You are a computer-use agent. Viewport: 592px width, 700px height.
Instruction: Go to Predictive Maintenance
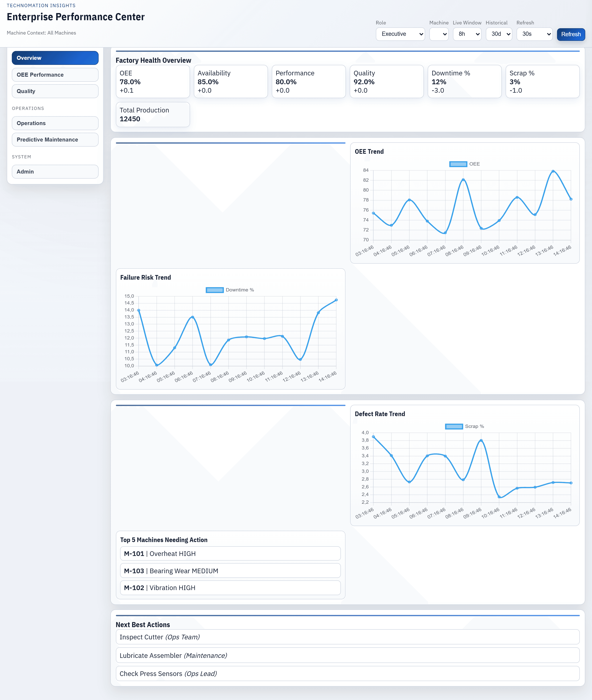point(55,140)
